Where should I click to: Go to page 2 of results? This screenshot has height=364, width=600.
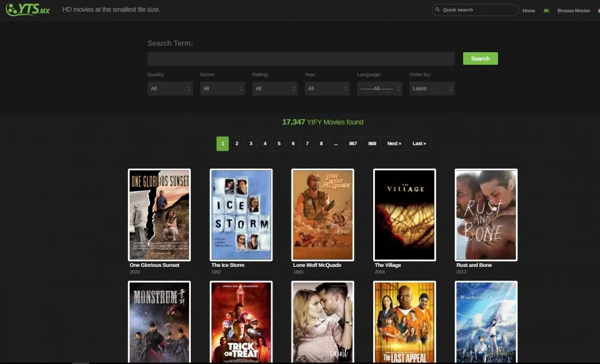click(237, 144)
